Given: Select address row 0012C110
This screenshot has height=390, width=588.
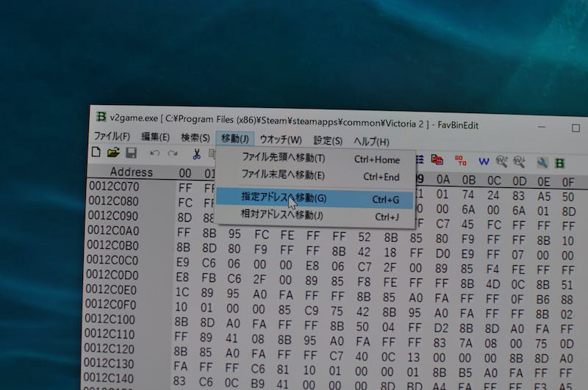Looking at the screenshot, I should coord(110,334).
